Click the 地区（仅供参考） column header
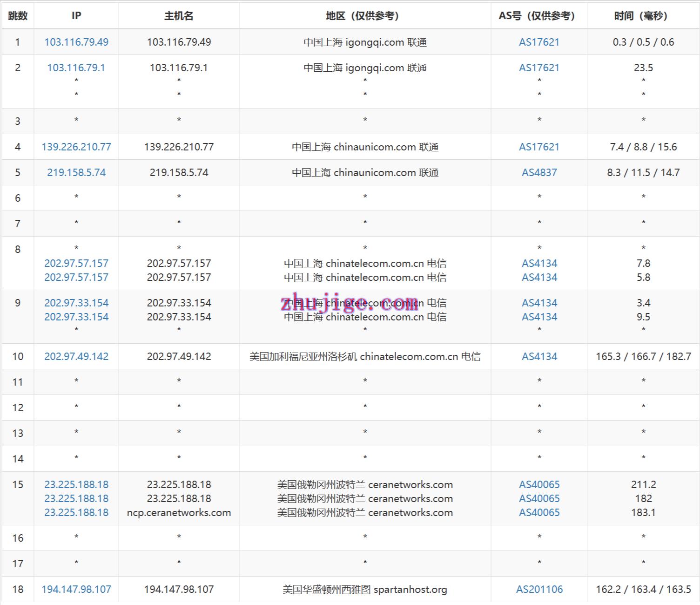Screen dimensions: 700x605 click(365, 16)
